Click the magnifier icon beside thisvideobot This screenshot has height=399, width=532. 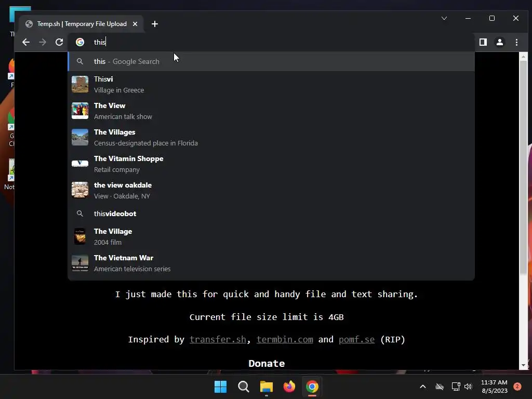coord(79,214)
